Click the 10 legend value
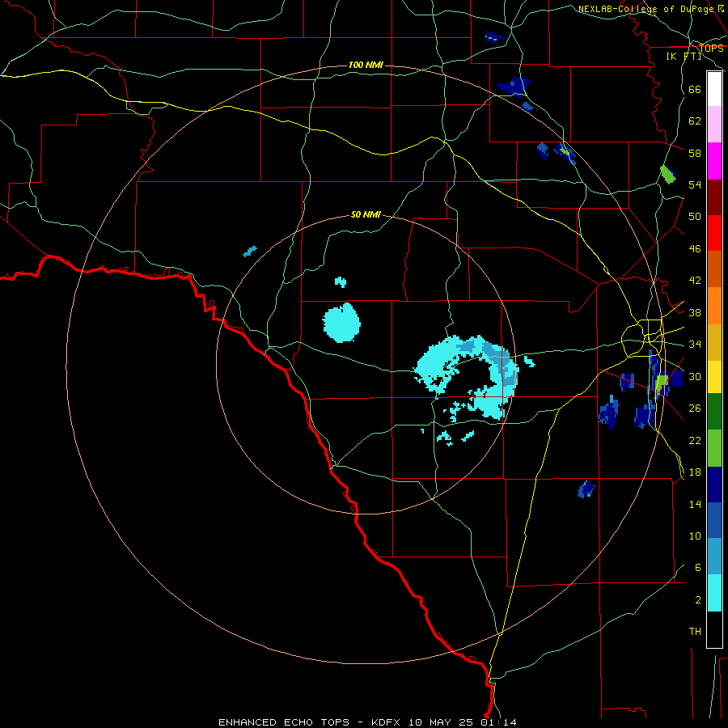The height and width of the screenshot is (728, 728). coord(695,536)
